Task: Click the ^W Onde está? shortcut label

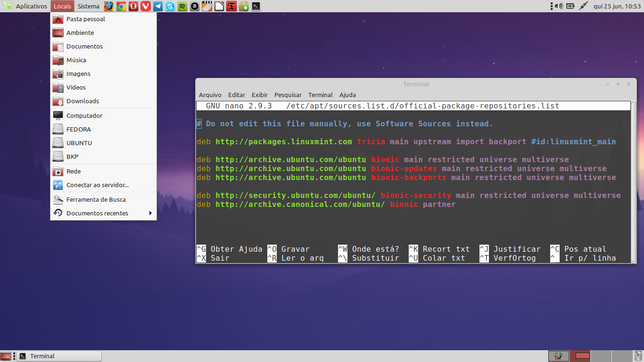Action: (x=369, y=249)
